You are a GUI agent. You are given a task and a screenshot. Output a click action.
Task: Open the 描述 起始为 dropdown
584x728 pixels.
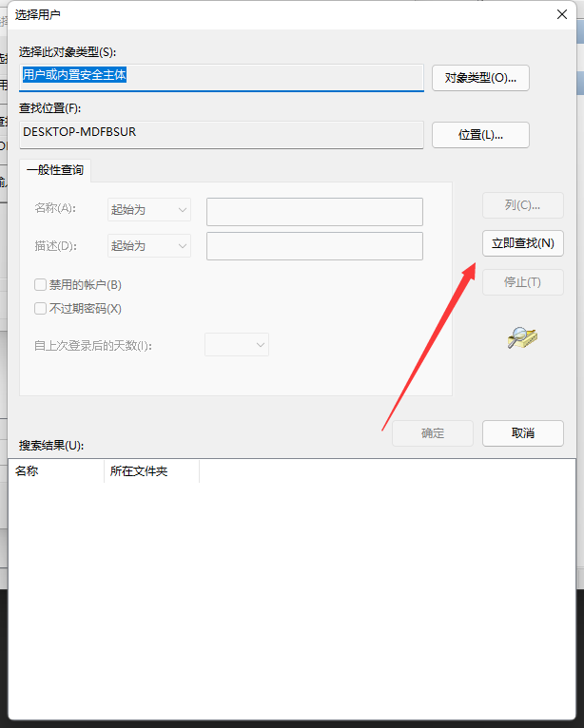tap(149, 245)
